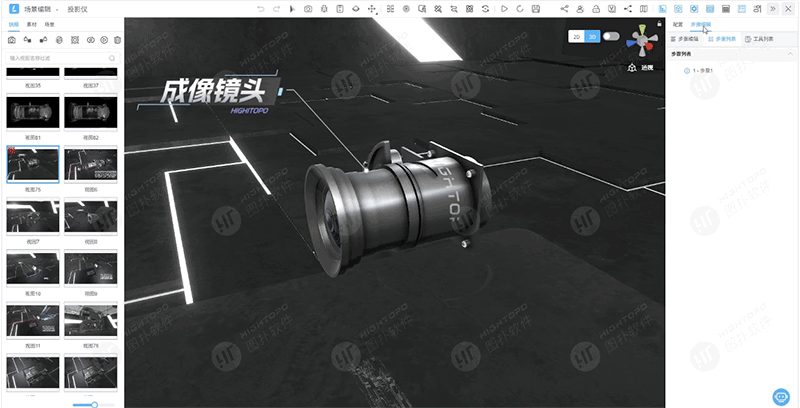Click the 透视 perspective button
The image size is (800, 408).
(641, 67)
